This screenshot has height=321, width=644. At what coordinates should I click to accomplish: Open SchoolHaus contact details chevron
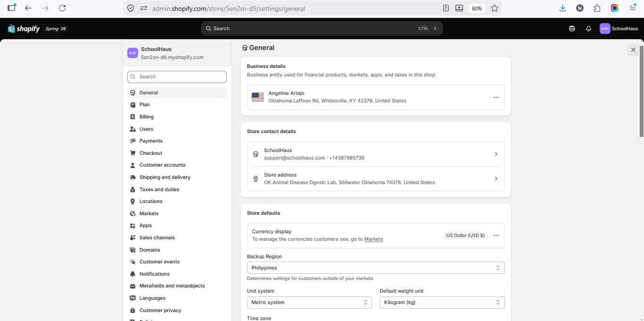coord(496,154)
